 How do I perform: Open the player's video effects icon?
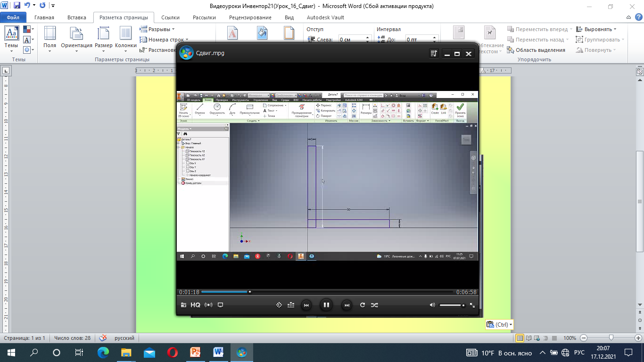point(279,305)
